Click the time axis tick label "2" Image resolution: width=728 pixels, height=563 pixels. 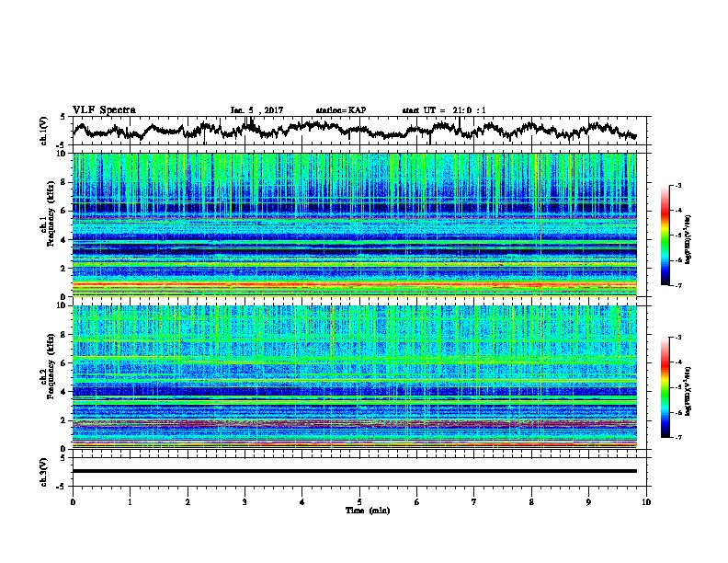(188, 502)
